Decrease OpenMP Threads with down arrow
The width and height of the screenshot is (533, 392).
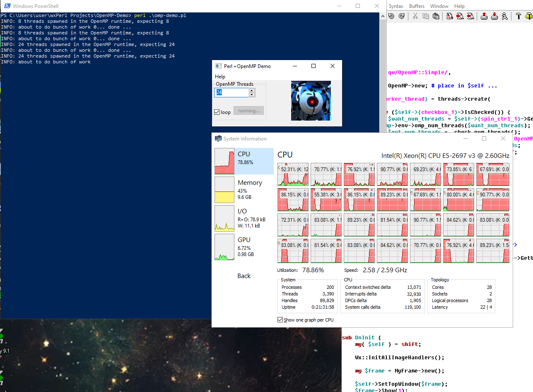252,95
